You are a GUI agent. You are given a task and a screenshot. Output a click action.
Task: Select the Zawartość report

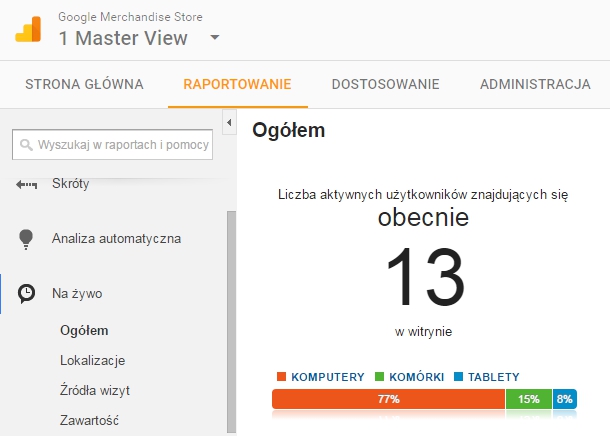[89, 420]
